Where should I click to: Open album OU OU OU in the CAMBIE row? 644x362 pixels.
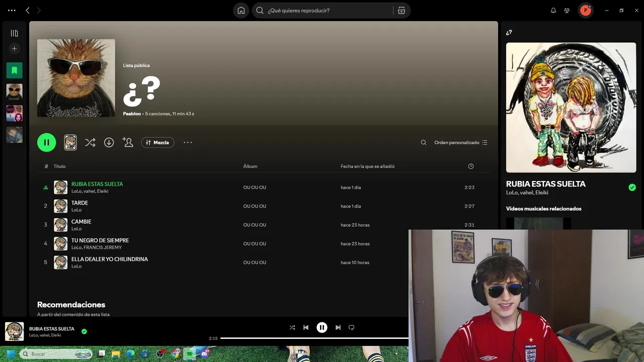point(255,225)
